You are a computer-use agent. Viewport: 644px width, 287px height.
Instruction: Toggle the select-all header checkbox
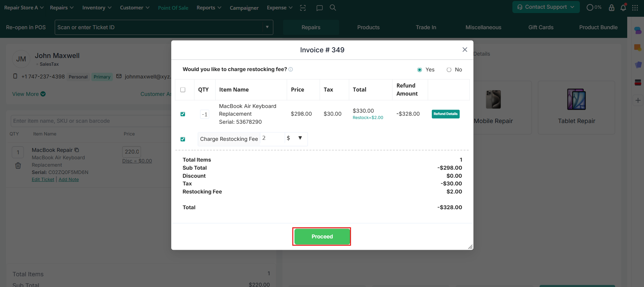[x=183, y=90]
